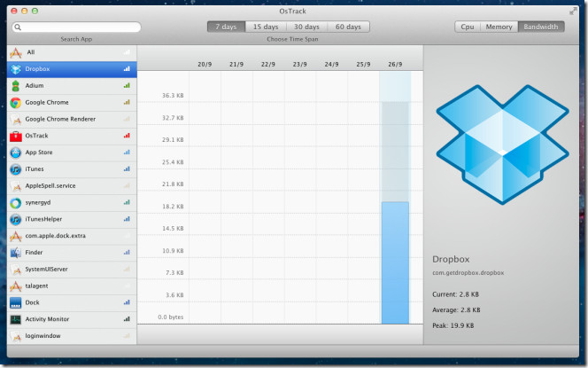This screenshot has height=368, width=588.
Task: Switch to the Bandwidth view
Action: point(541,27)
